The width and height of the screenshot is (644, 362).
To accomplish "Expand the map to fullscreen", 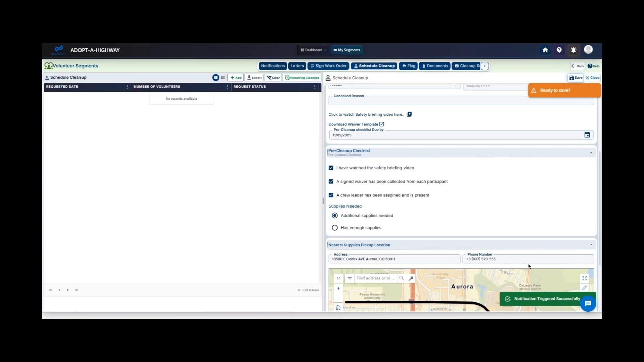I will 584,278.
